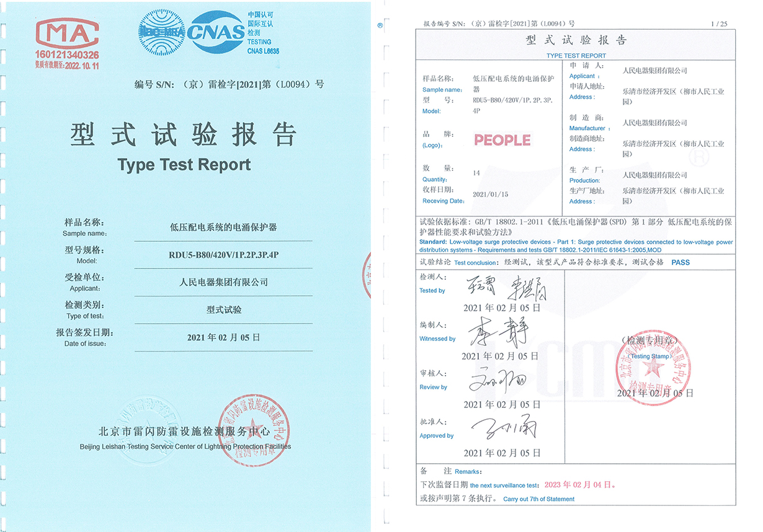
Task: Click the red next surveillance date 2023
Action: click(x=579, y=485)
